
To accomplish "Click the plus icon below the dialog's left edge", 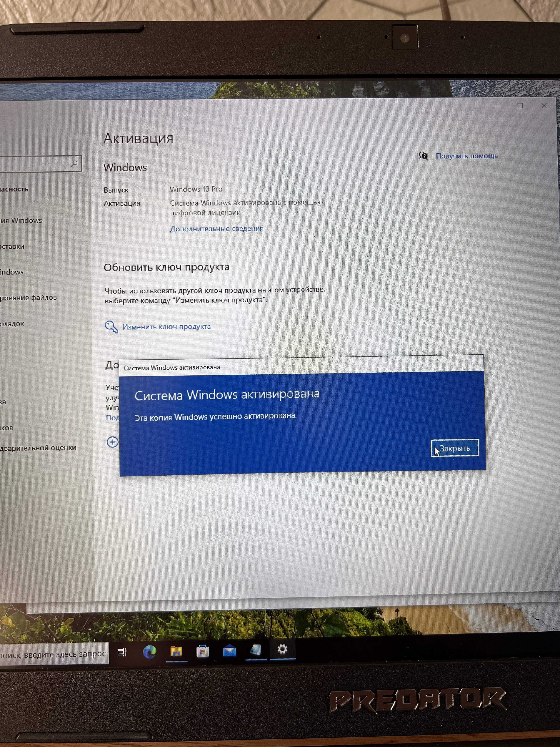I will click(112, 442).
